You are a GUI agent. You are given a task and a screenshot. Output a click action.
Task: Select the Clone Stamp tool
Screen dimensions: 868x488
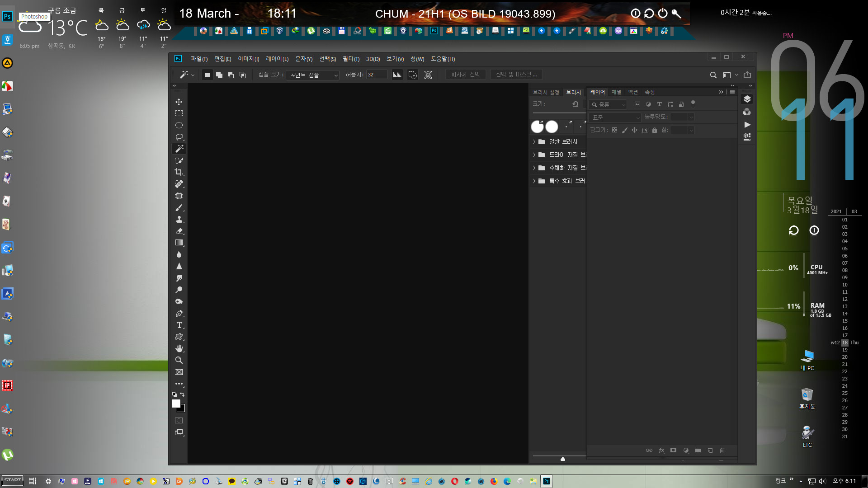179,219
